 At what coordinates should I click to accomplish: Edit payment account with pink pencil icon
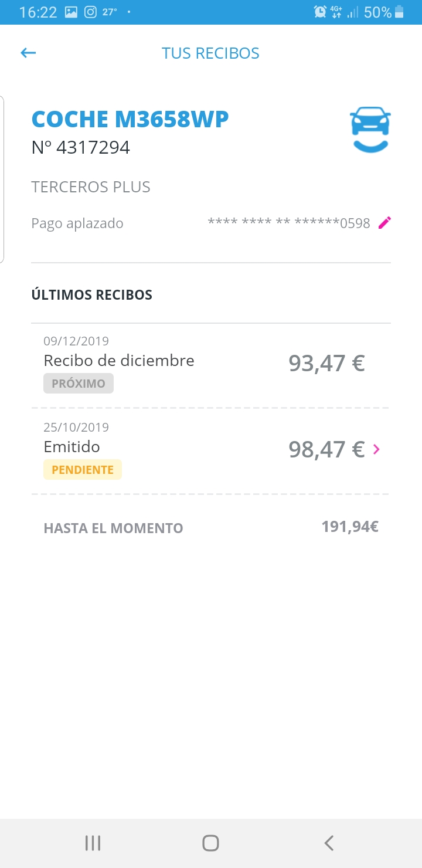coord(384,223)
